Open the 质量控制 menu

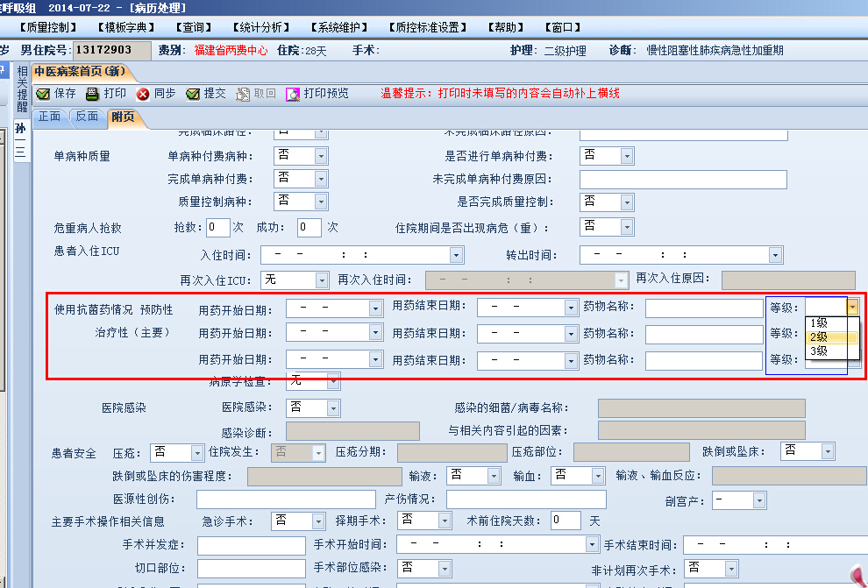[x=48, y=28]
